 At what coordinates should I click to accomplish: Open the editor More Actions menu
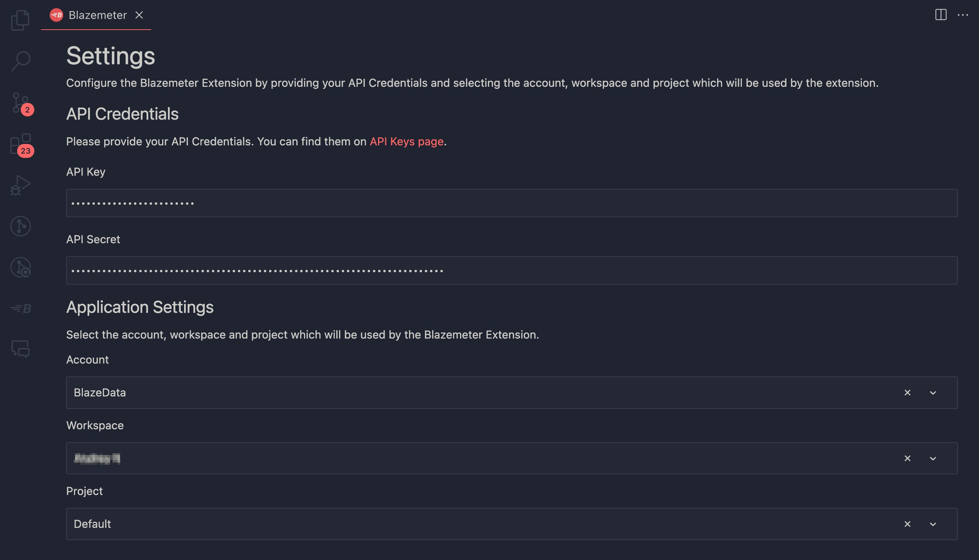point(963,15)
